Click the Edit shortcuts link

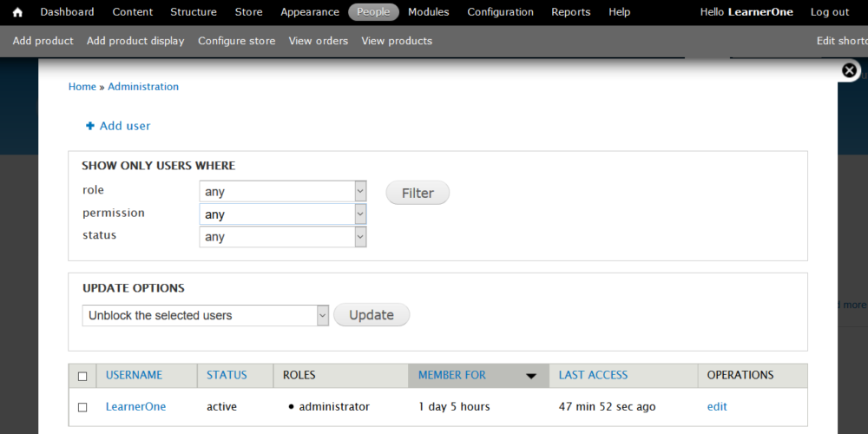[842, 41]
